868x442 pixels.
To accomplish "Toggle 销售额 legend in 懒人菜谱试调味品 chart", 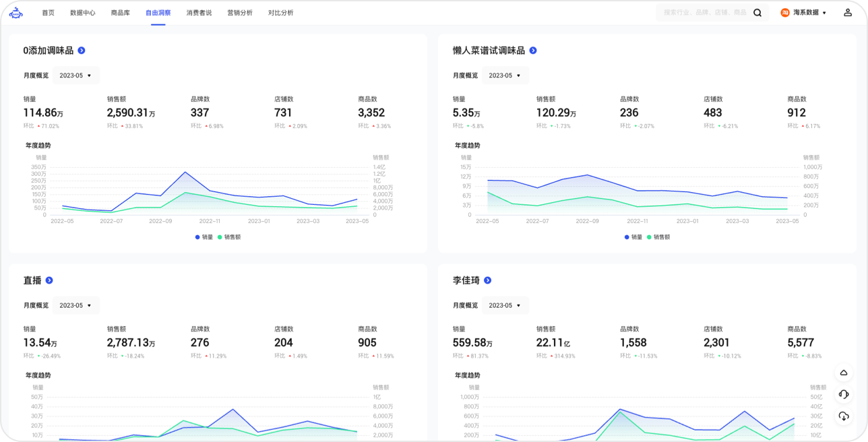I will point(658,237).
